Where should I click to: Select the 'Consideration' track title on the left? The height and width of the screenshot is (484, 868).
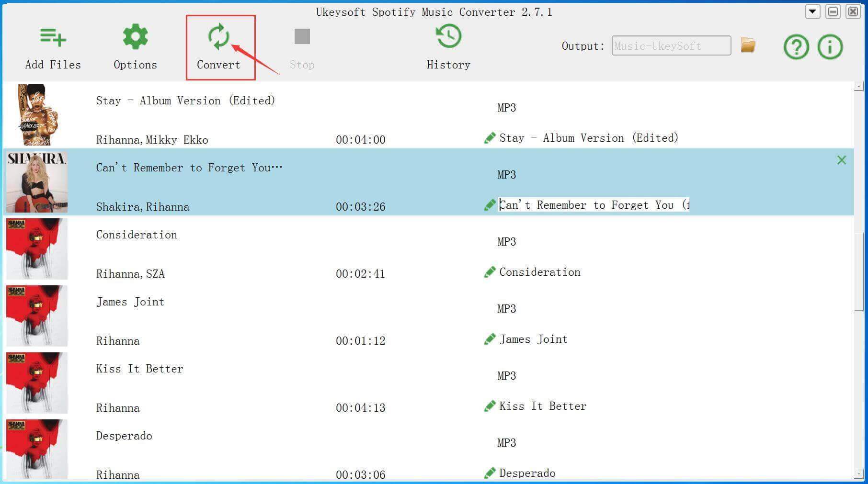point(137,235)
